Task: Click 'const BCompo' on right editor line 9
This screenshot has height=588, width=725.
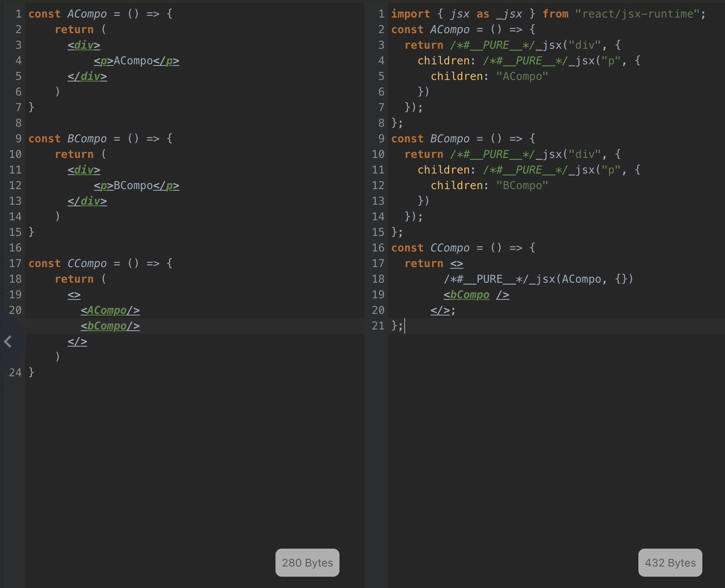Action: coord(430,139)
